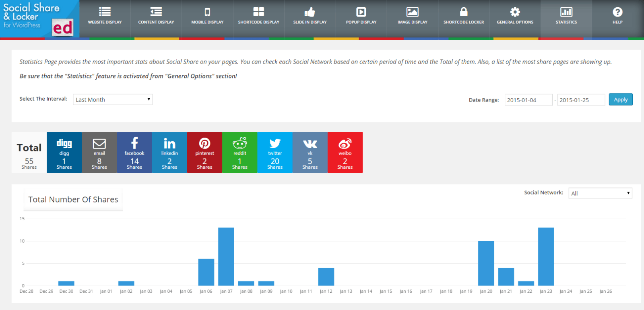The width and height of the screenshot is (644, 310).
Task: Click the Jan 22 chart bar
Action: 526,283
